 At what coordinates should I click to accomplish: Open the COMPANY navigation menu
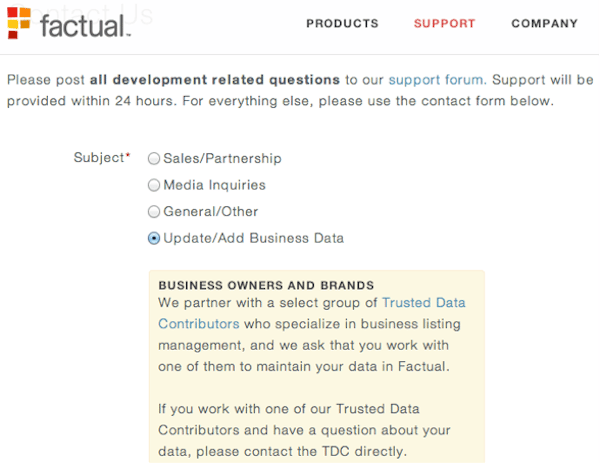[544, 24]
